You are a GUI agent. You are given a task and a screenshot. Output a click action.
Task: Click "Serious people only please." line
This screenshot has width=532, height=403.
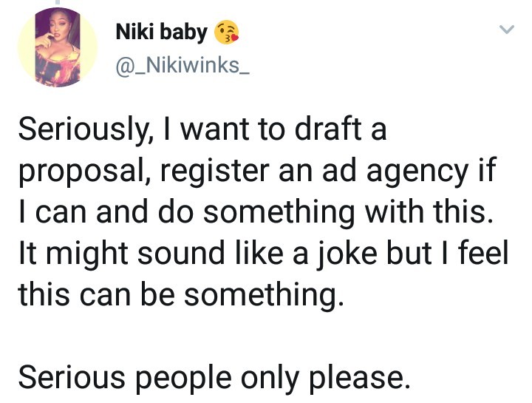tap(213, 378)
